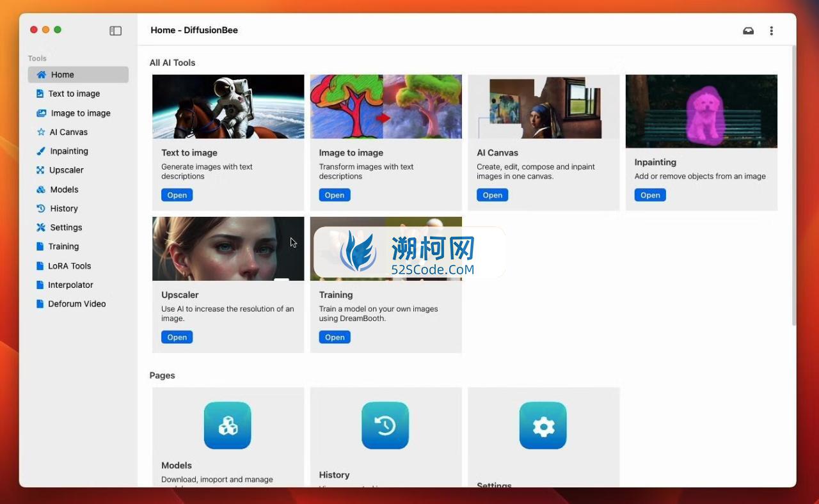Click the History page card title
The height and width of the screenshot is (504, 819).
(x=334, y=475)
